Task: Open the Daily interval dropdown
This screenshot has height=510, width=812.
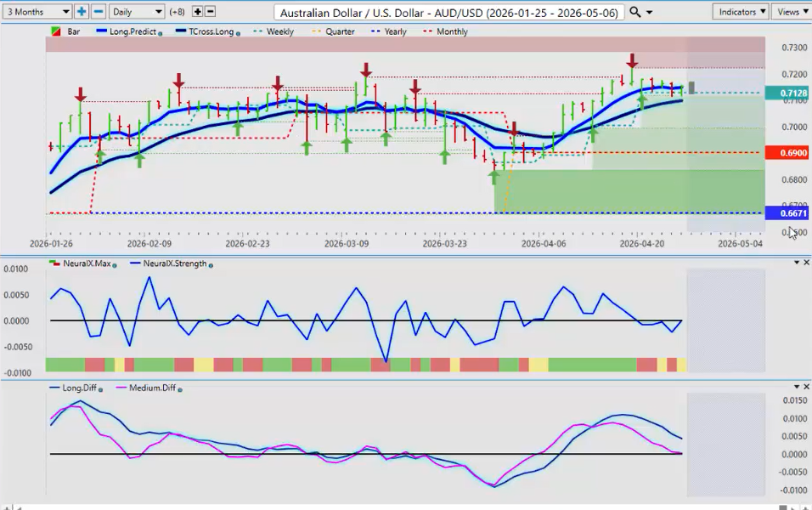Action: coord(136,12)
